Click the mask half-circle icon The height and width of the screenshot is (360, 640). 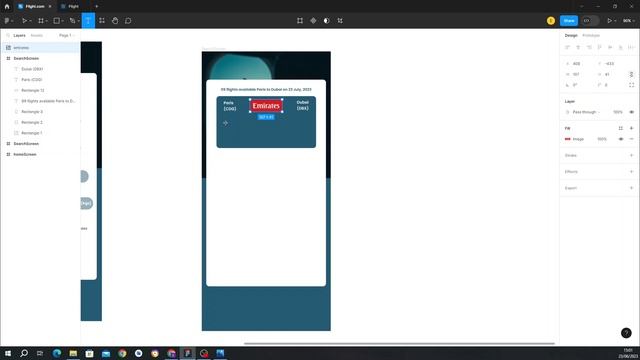[x=327, y=21]
